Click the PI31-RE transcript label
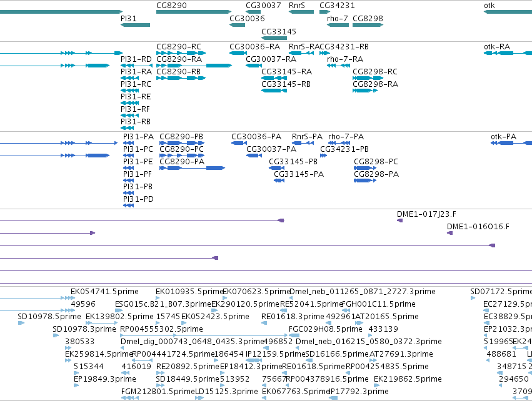Viewport: 532px width, 401px height. [x=136, y=97]
